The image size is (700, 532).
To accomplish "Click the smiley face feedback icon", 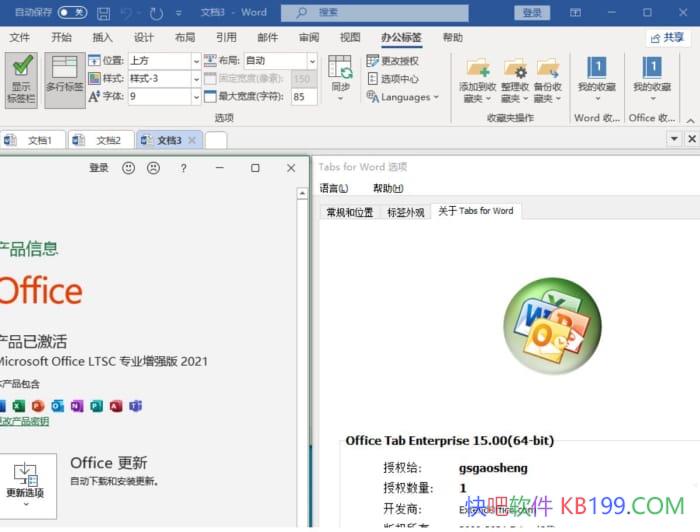I will pyautogui.click(x=128, y=168).
